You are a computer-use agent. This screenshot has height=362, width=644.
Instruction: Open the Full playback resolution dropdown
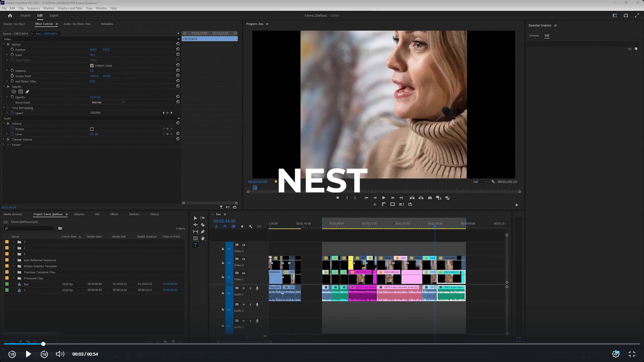point(480,182)
